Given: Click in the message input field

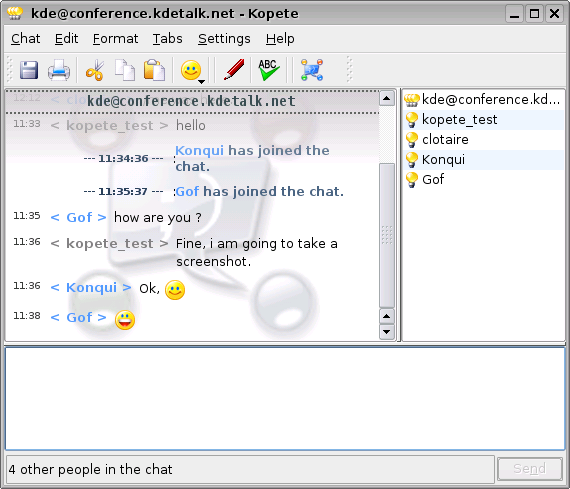Looking at the screenshot, I should tap(285, 399).
